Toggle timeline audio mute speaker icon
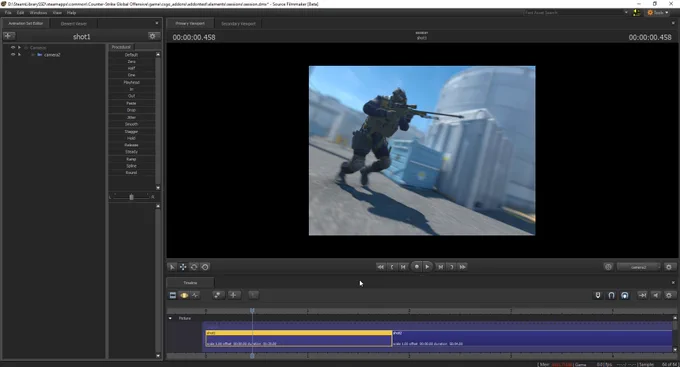The width and height of the screenshot is (680, 367). [656, 295]
